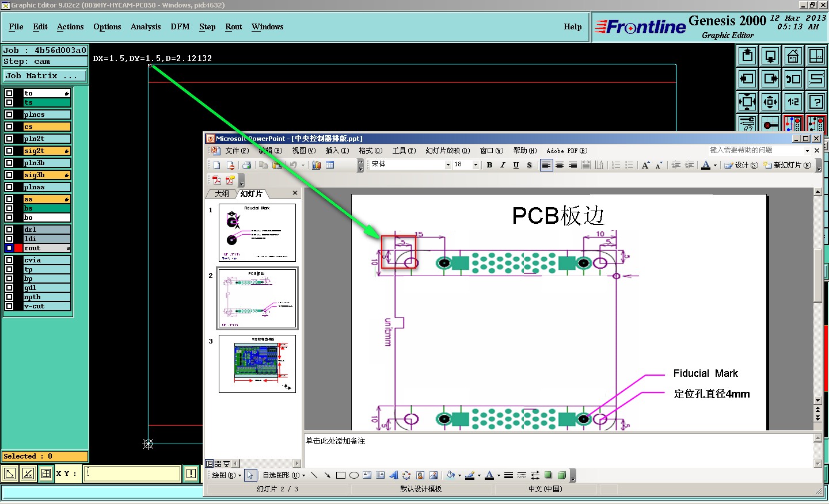
Task: Click the zoom-out icon with down arrow
Action: (770, 56)
